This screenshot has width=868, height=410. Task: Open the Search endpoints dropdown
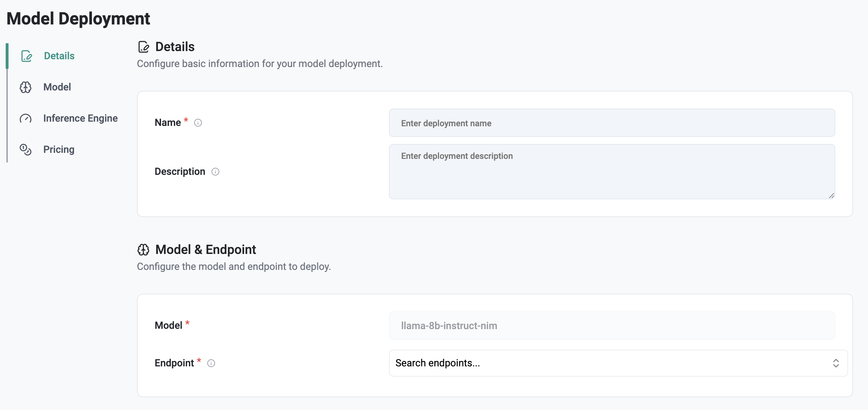coord(603,363)
